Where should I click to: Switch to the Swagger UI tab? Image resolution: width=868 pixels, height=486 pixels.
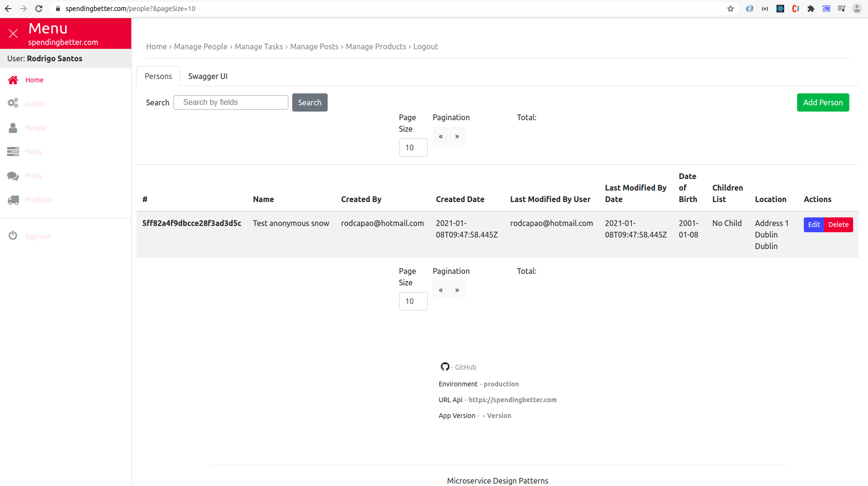coord(208,76)
